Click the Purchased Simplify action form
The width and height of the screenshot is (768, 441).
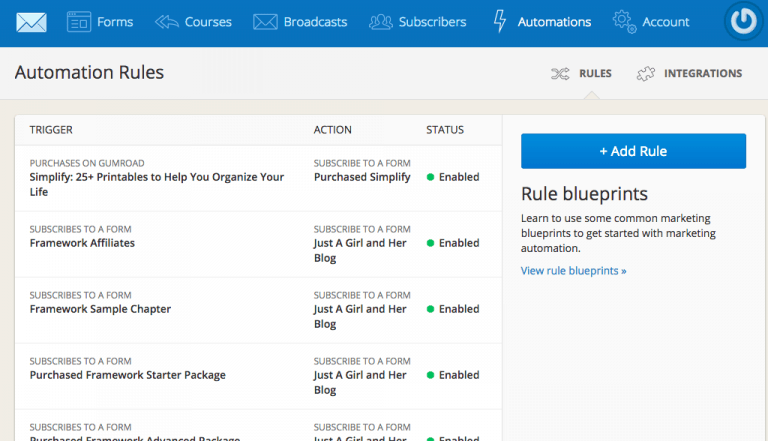362,177
